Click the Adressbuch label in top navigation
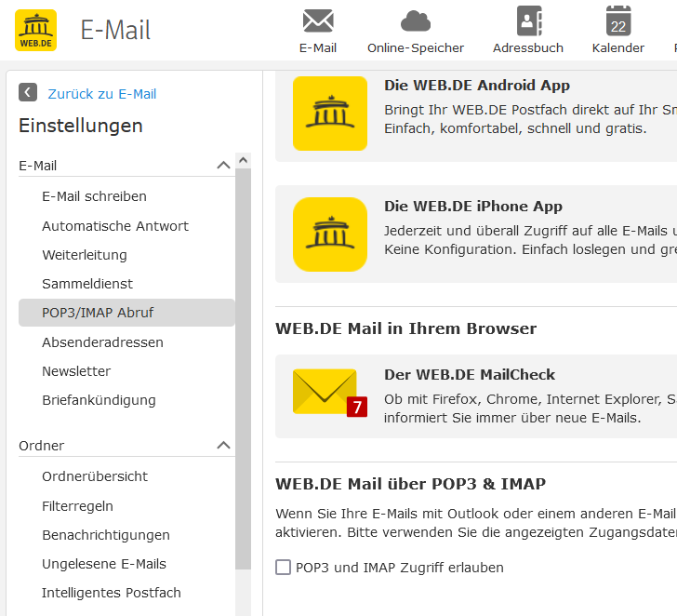The width and height of the screenshot is (677, 616). [x=528, y=48]
